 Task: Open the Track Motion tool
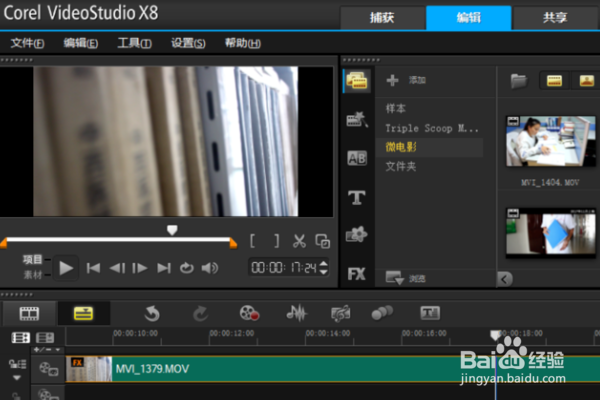[382, 313]
